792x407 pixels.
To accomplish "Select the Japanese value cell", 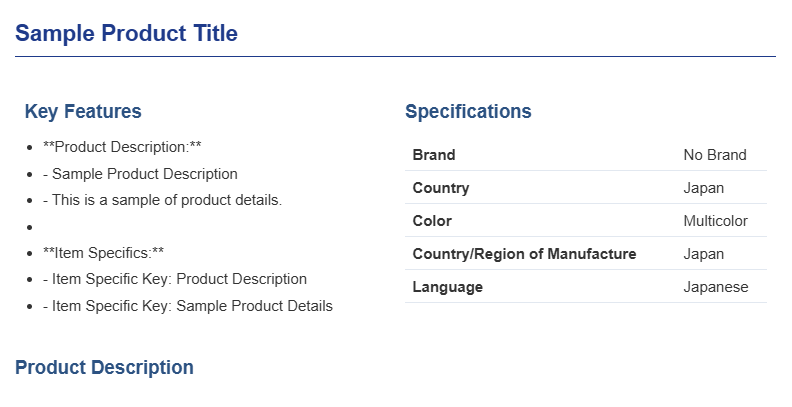I will tap(716, 287).
